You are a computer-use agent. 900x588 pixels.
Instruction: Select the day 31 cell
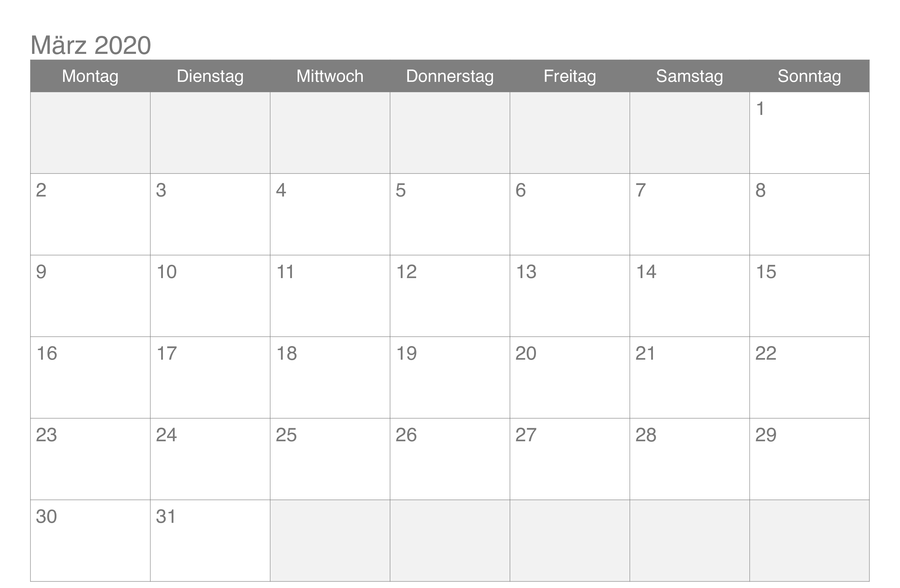210,540
